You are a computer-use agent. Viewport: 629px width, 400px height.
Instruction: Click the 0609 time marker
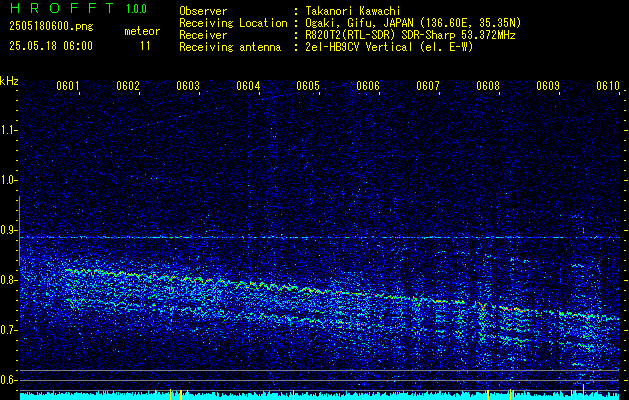point(548,86)
